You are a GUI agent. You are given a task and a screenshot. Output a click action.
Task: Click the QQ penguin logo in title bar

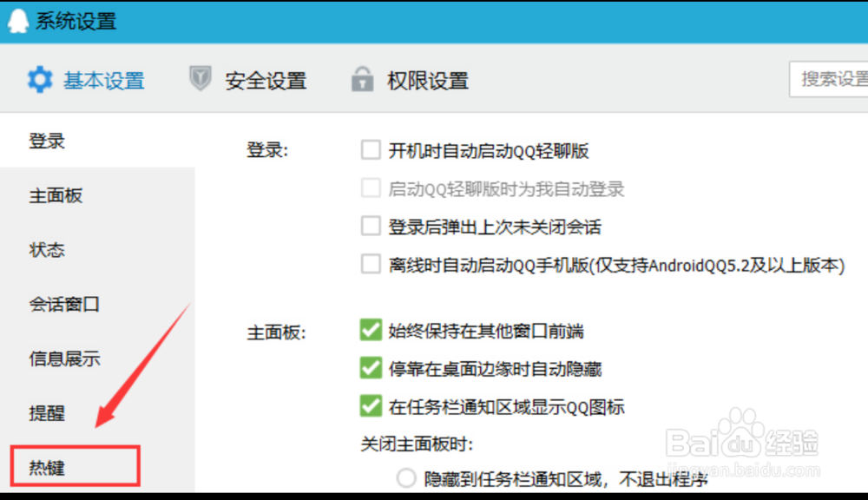click(x=17, y=22)
